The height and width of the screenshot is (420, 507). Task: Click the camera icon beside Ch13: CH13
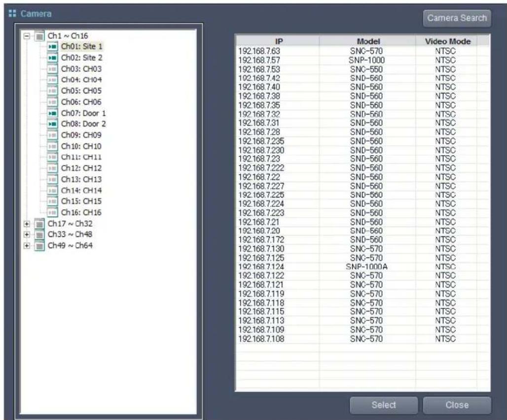point(52,179)
